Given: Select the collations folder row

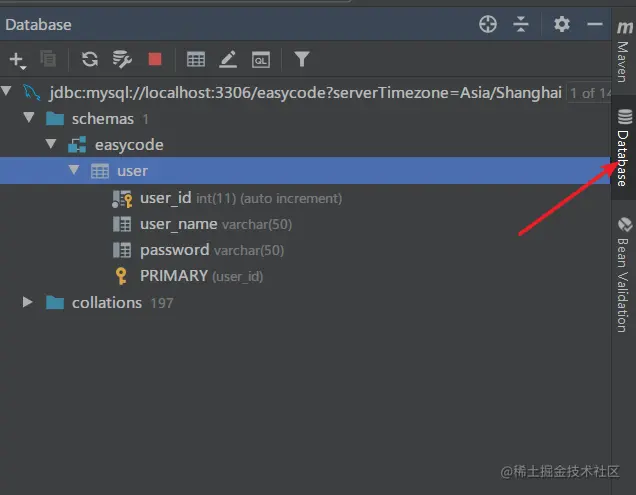Looking at the screenshot, I should [x=305, y=303].
